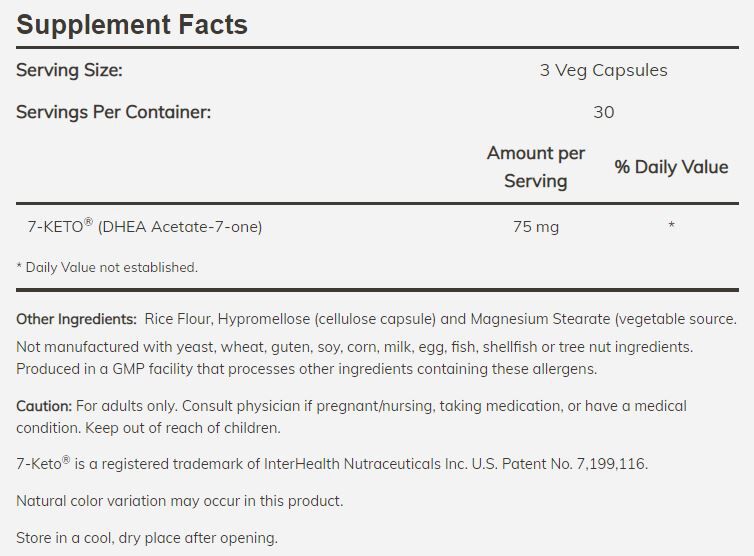Click the Magnesium Stearate ingredient text

(538, 319)
